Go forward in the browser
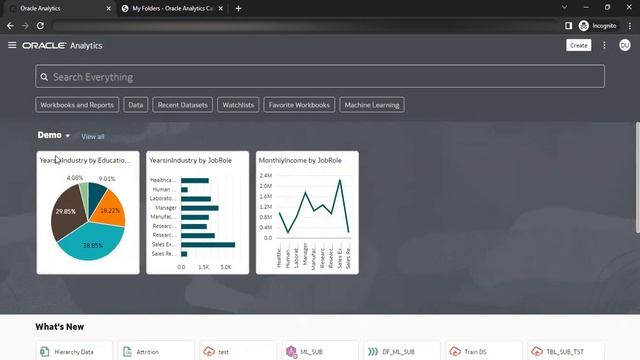 click(25, 26)
